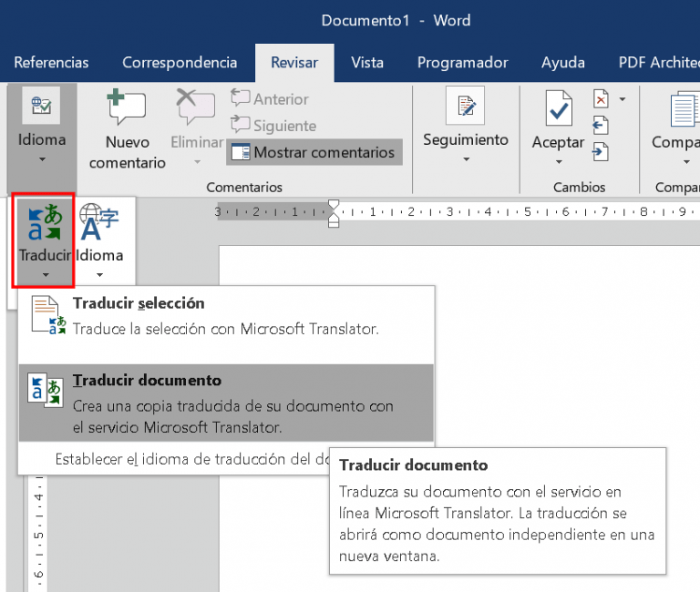Open the Vista tab
Screen dimensions: 700x592
pos(367,63)
